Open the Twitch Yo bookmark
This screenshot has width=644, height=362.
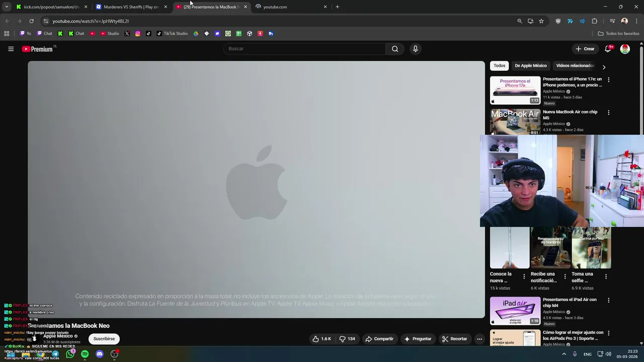coord(25,34)
